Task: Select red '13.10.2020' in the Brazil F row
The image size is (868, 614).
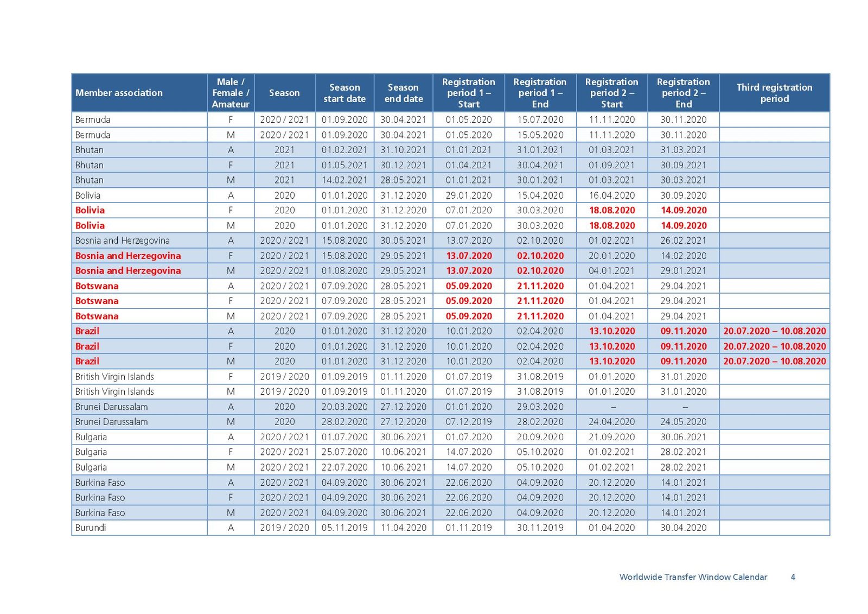Action: click(x=612, y=346)
